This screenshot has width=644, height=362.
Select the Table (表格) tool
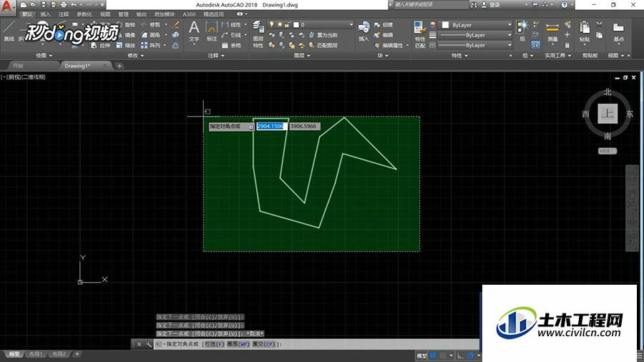pos(231,46)
